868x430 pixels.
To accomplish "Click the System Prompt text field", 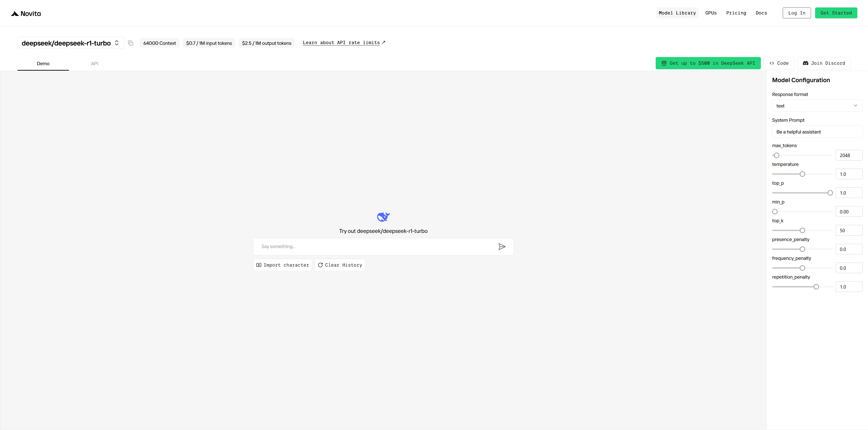I will pos(817,131).
